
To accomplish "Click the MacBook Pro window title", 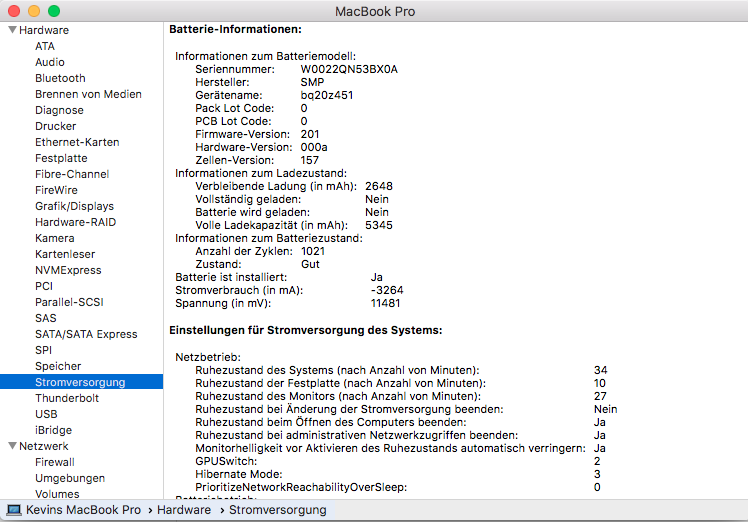I will [x=375, y=11].
